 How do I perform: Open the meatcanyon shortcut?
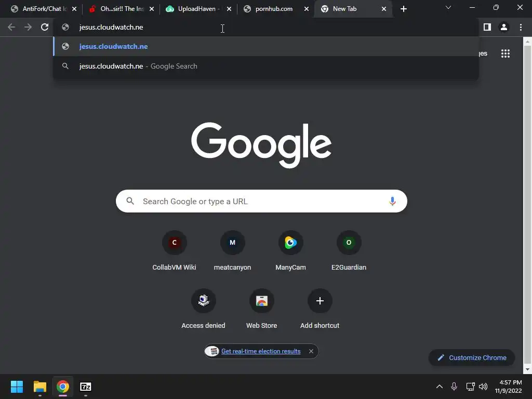[232, 251]
